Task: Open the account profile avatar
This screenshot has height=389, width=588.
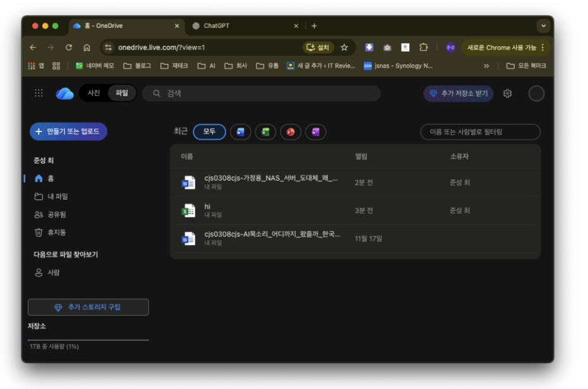Action: [536, 93]
